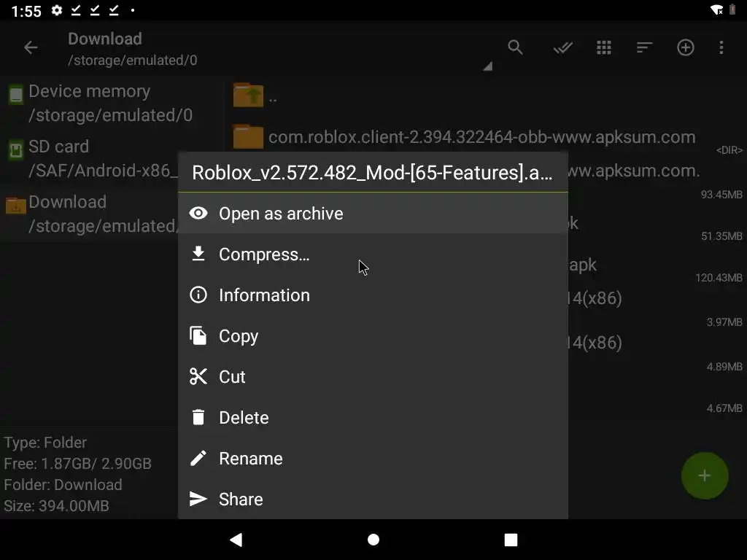
Task: Click the green floating plus button
Action: pyautogui.click(x=705, y=475)
